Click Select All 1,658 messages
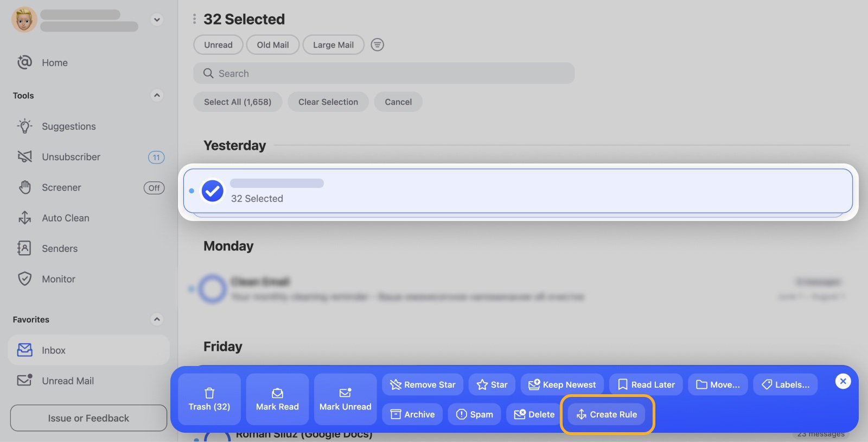Viewport: 868px width, 442px height. click(x=237, y=102)
